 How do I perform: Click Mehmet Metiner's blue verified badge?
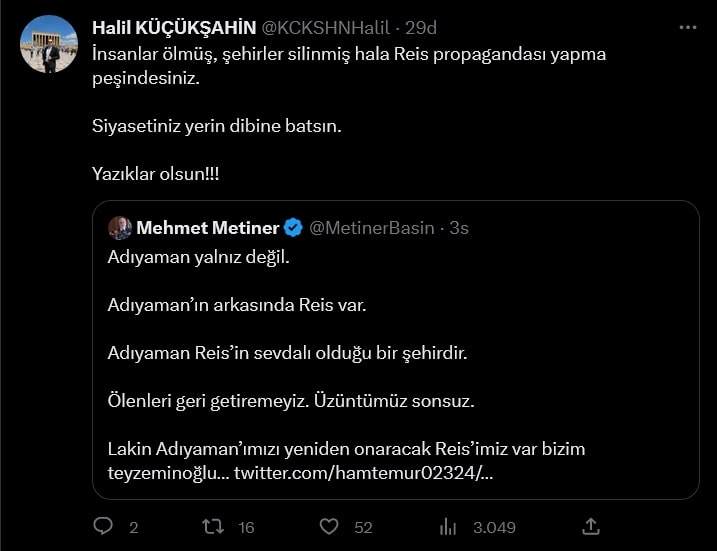(293, 228)
